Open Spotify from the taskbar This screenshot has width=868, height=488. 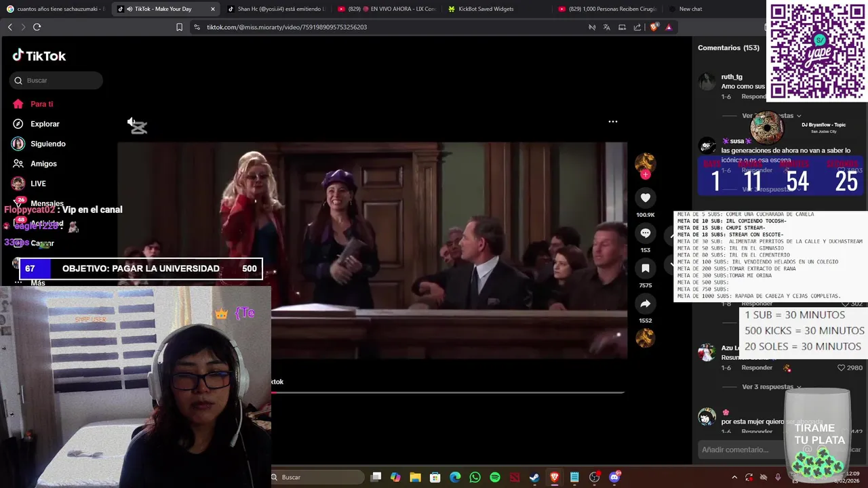tap(495, 477)
